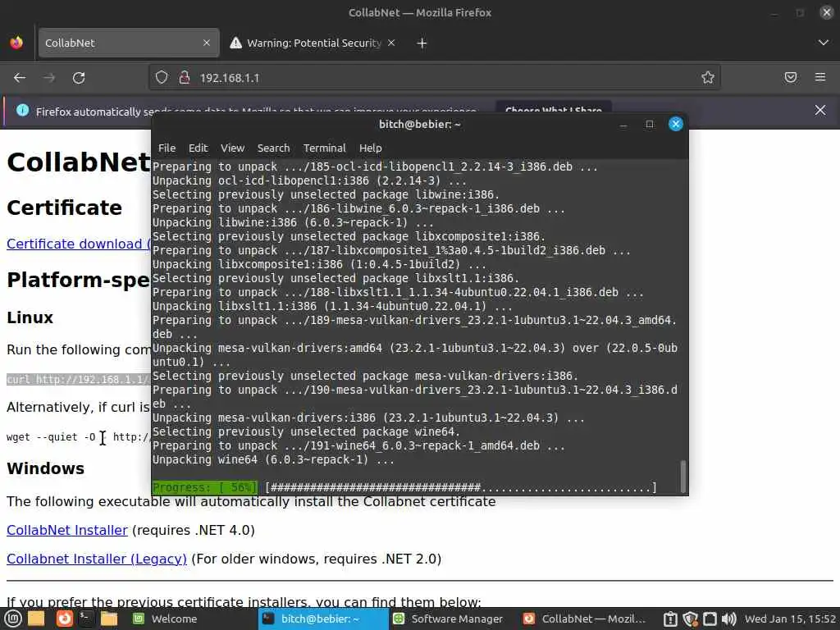Open the terminal Edit menu
The height and width of the screenshot is (630, 840).
click(198, 148)
